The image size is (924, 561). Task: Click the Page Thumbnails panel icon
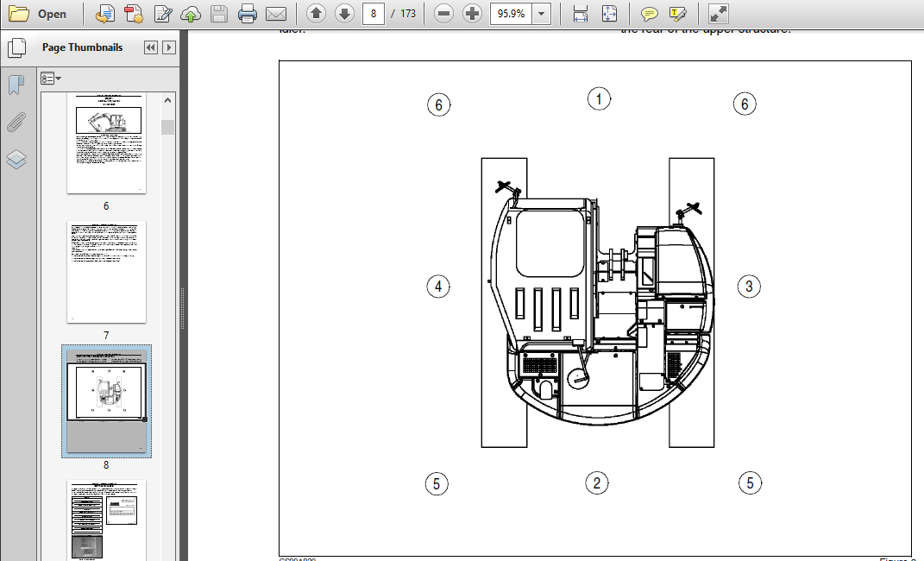(x=16, y=47)
